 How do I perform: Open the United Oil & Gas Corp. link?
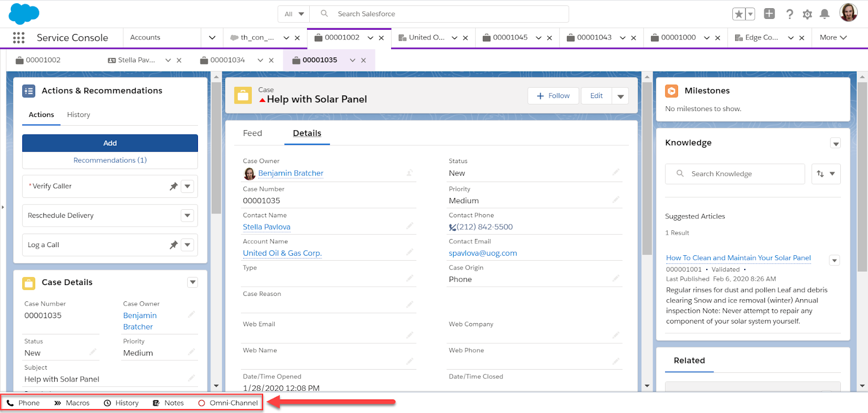[x=282, y=253]
